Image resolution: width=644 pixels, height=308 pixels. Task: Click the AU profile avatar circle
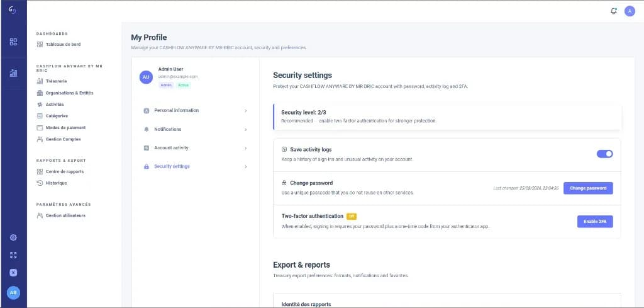click(146, 77)
